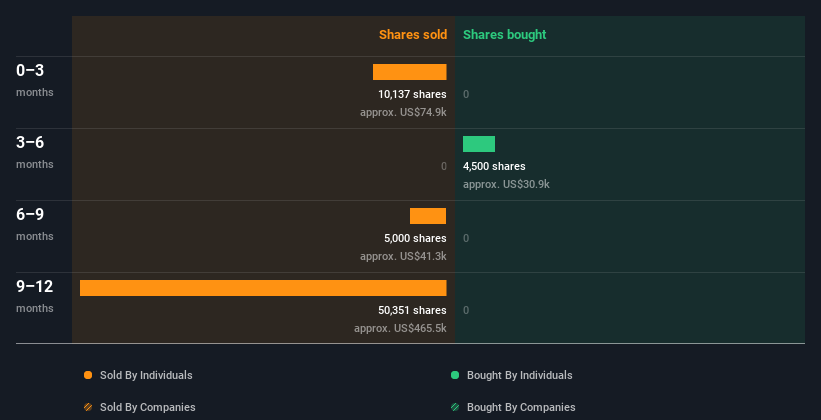Click the 5,000 shares value
The width and height of the screenshot is (821, 420).
[x=415, y=238]
